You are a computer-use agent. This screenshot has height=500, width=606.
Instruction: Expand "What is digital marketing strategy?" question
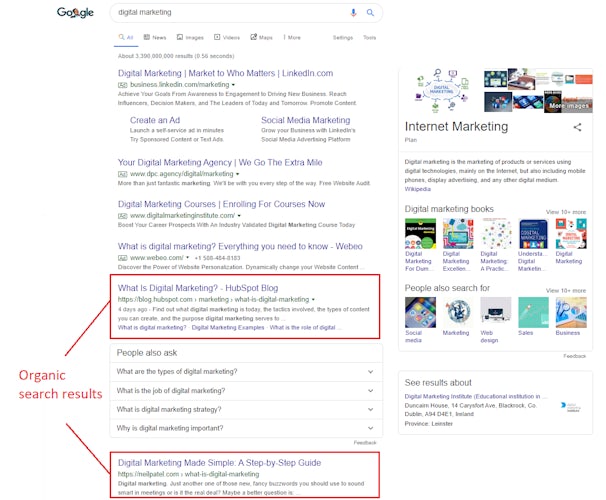(245, 409)
